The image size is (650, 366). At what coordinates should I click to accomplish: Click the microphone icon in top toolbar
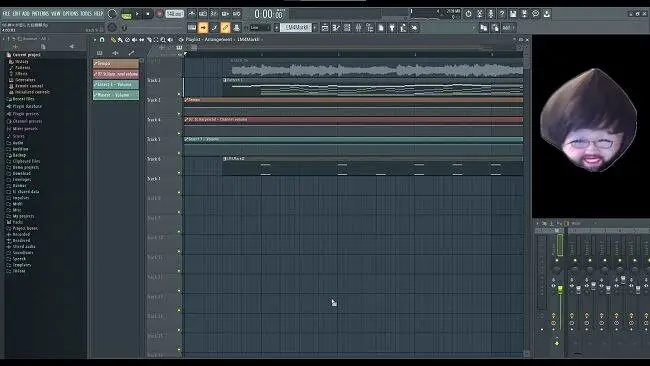pyautogui.click(x=491, y=14)
